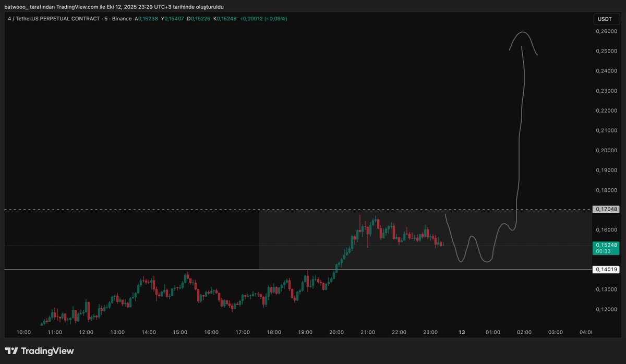Click the 14:00 time axis label
This screenshot has height=364, width=626.
point(149,332)
